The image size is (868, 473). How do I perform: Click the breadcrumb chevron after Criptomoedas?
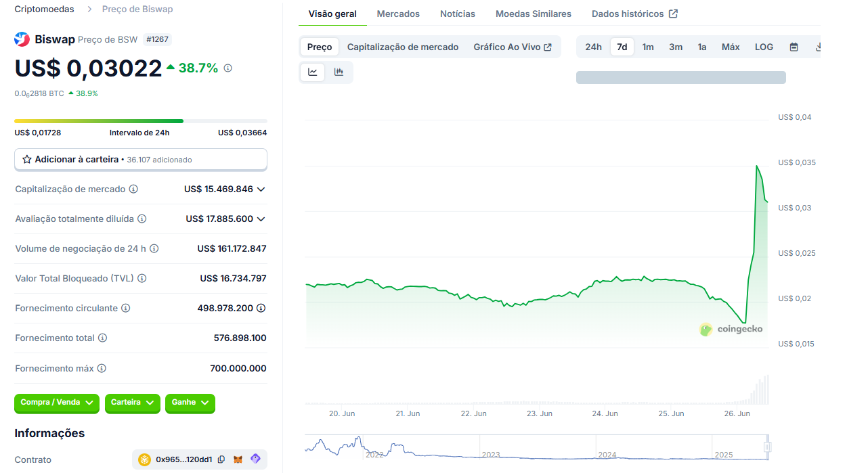89,9
